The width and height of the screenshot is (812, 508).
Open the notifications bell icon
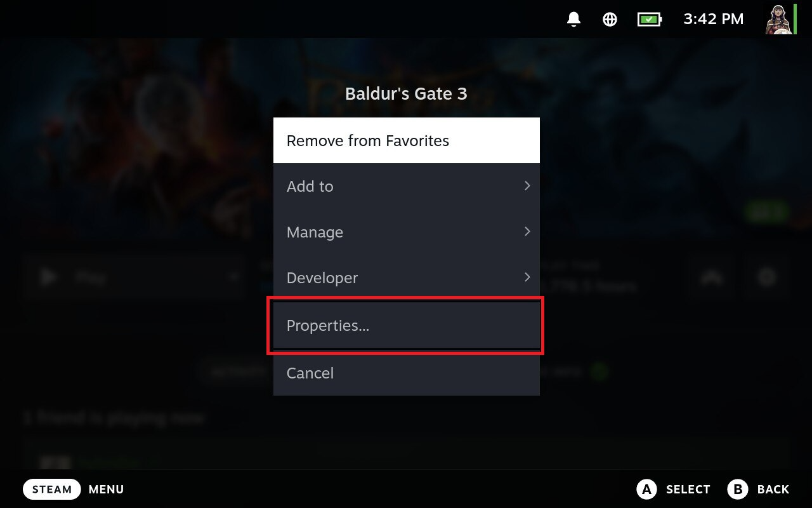573,19
